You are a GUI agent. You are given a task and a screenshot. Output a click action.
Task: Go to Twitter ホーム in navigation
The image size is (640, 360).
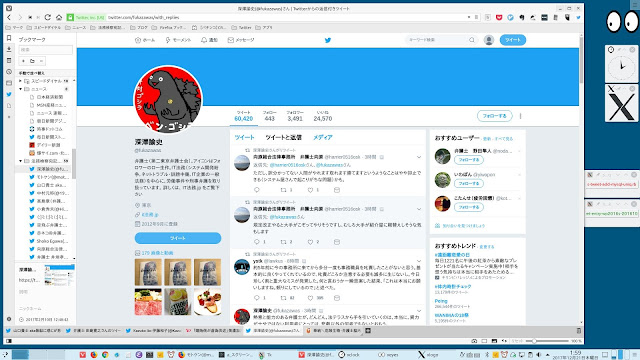tap(145, 40)
